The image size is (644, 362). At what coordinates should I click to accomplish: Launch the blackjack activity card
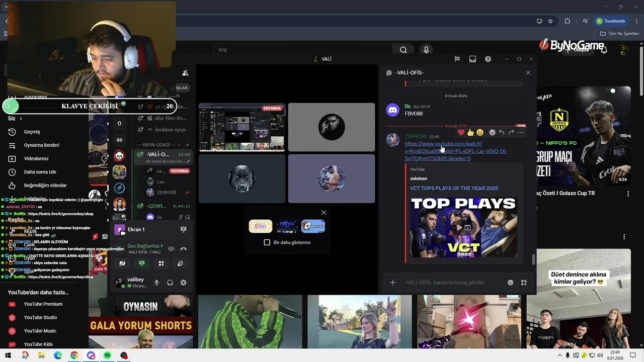click(313, 226)
